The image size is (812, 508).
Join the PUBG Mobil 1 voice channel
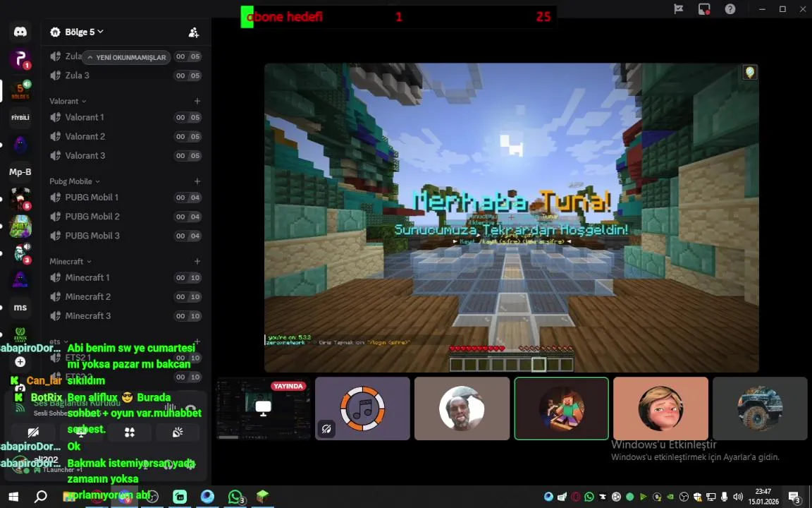pyautogui.click(x=125, y=198)
